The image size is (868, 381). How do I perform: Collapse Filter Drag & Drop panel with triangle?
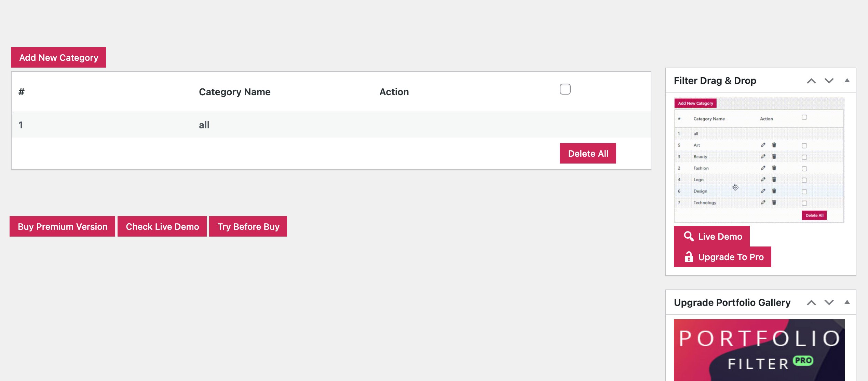coord(847,81)
